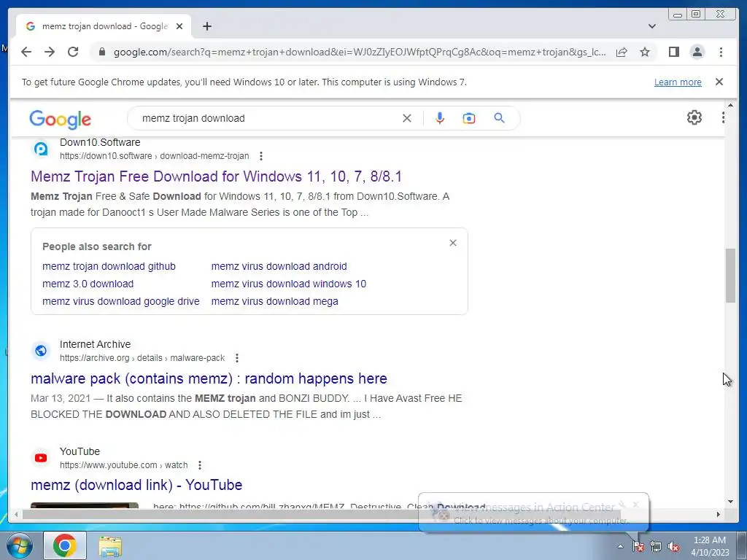Click the Down10.Software site favicon
The image size is (747, 560).
point(41,149)
